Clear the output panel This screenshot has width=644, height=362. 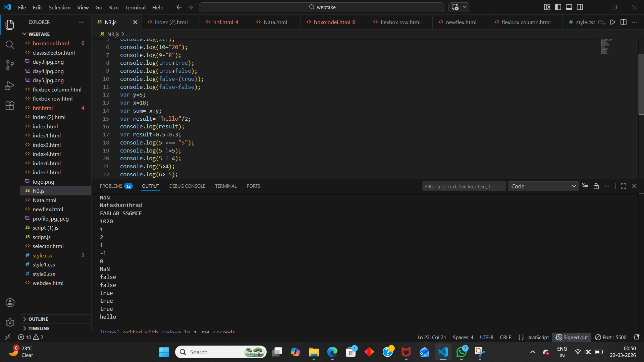(x=585, y=186)
